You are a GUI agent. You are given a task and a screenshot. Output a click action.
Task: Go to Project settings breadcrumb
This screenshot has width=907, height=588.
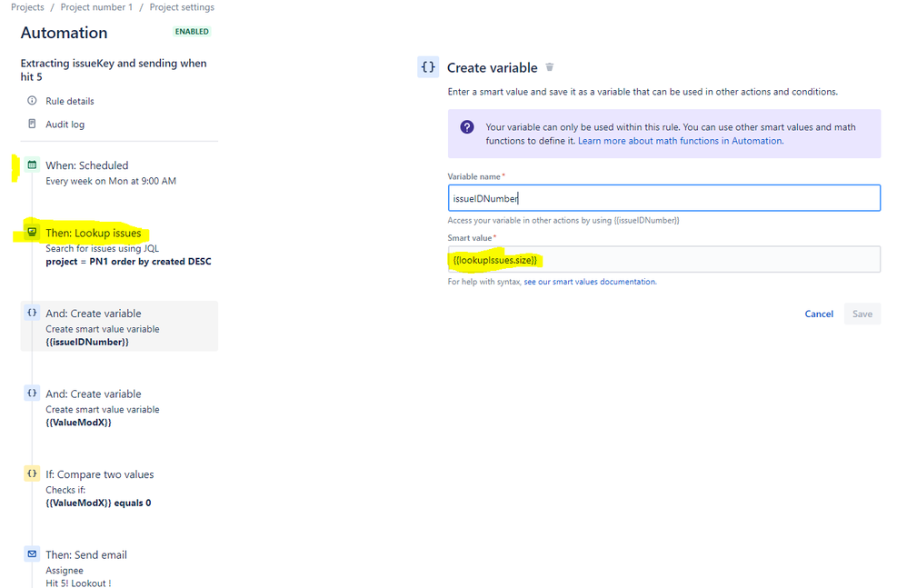pyautogui.click(x=182, y=7)
